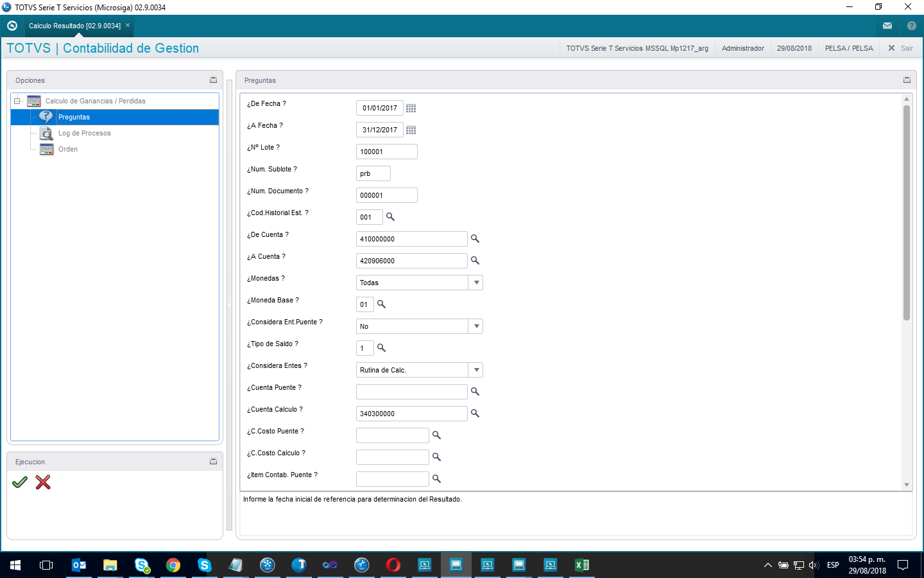
Task: Open notification center on taskbar
Action: [x=903, y=565]
